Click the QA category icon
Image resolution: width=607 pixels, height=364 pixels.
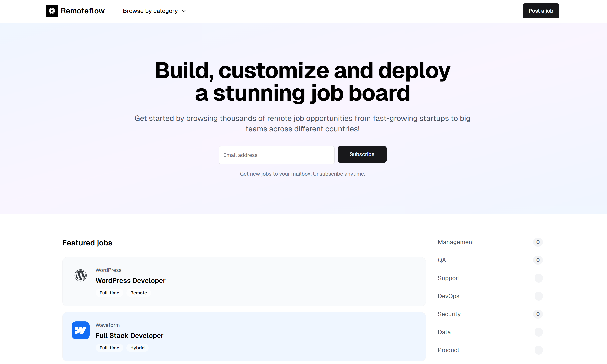point(442,260)
